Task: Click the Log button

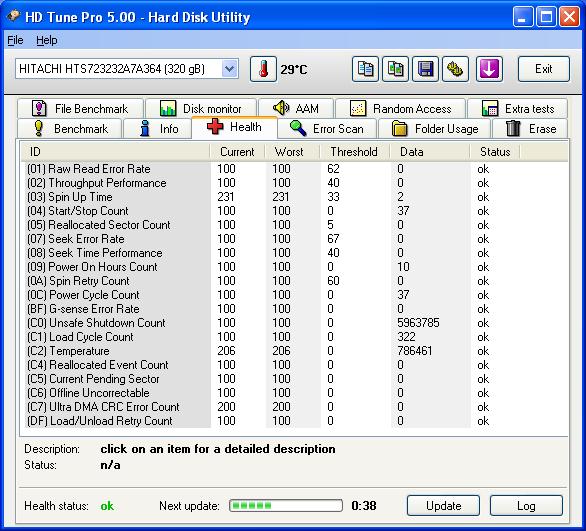Action: (526, 506)
